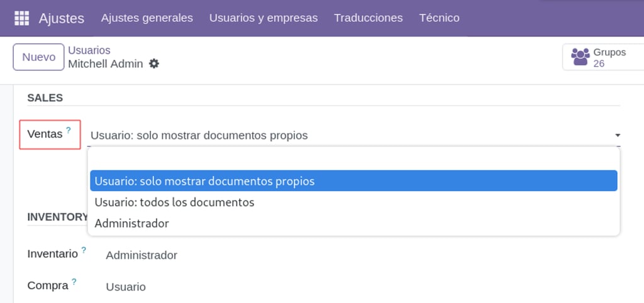Viewport: 644px width, 303px height.
Task: Open the Ajustes generales menu
Action: point(147,18)
